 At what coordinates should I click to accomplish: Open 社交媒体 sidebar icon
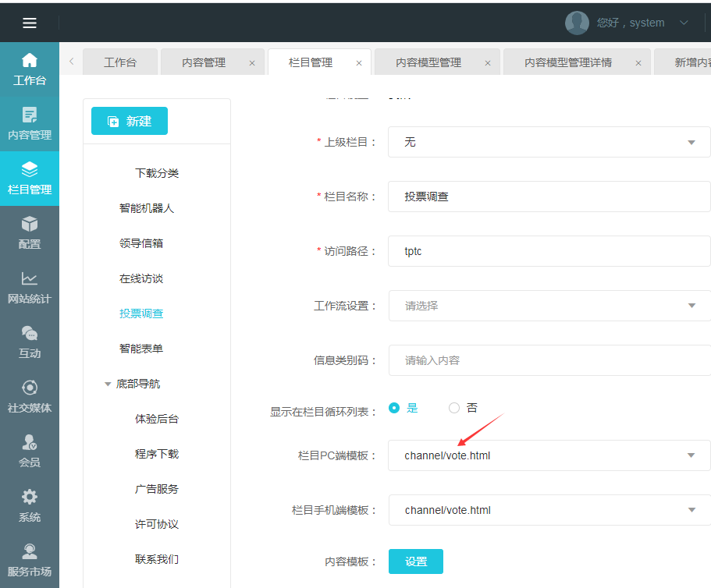click(x=30, y=397)
